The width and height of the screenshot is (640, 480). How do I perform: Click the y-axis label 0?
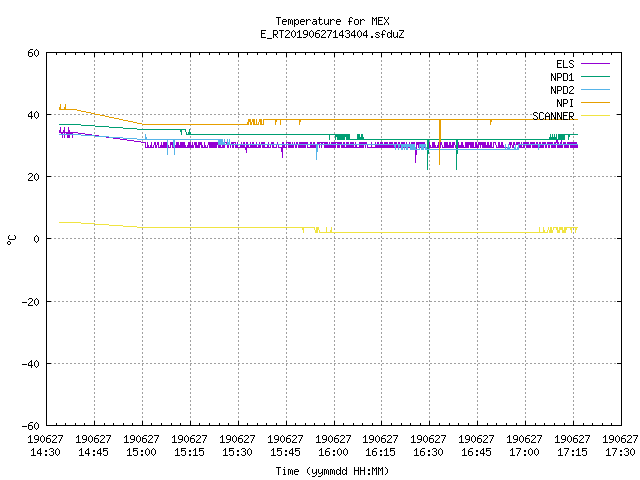(x=36, y=239)
